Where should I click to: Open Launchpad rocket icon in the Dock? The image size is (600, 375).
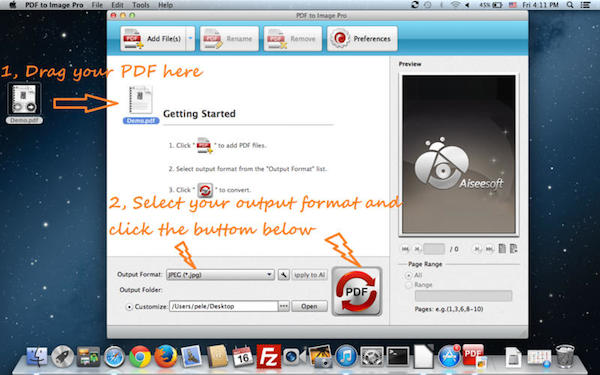62,356
